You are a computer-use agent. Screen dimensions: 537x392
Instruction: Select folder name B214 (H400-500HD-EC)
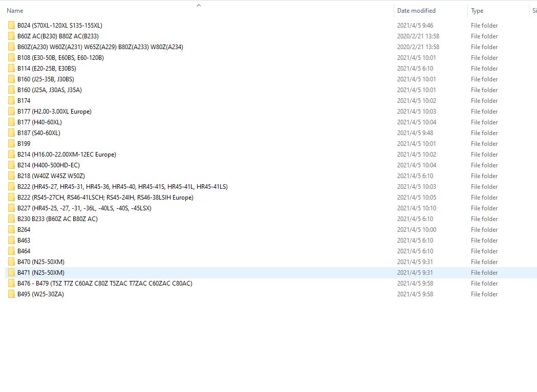[49, 165]
